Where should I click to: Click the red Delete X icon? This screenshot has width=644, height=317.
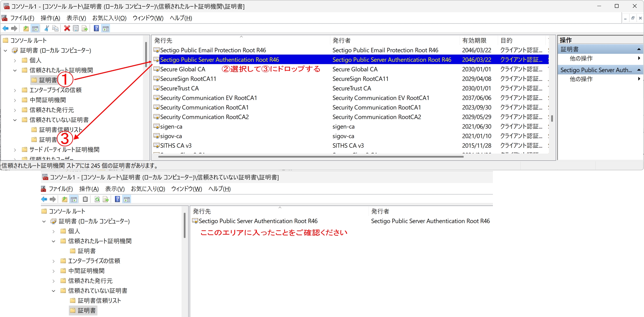[67, 28]
